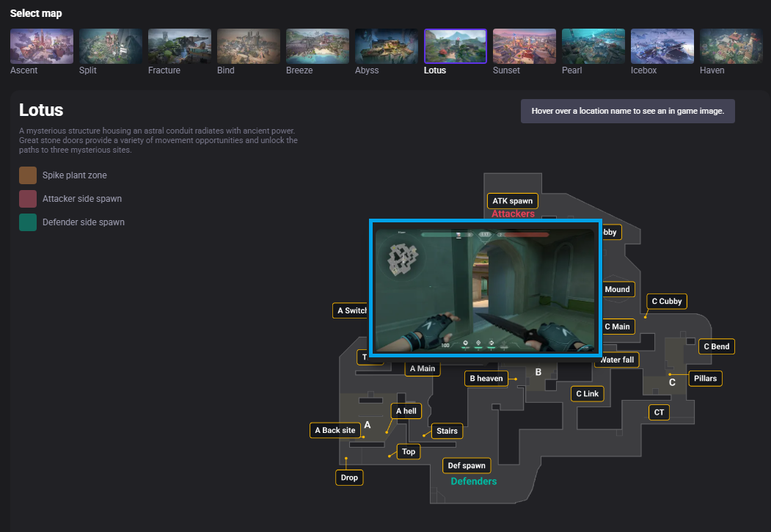View the Abyss map
771x532 pixels.
point(386,45)
